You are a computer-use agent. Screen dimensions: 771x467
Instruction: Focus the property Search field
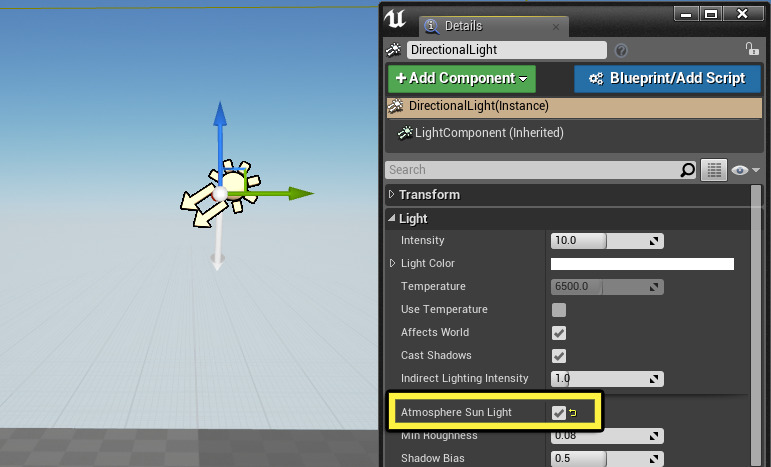[532, 170]
